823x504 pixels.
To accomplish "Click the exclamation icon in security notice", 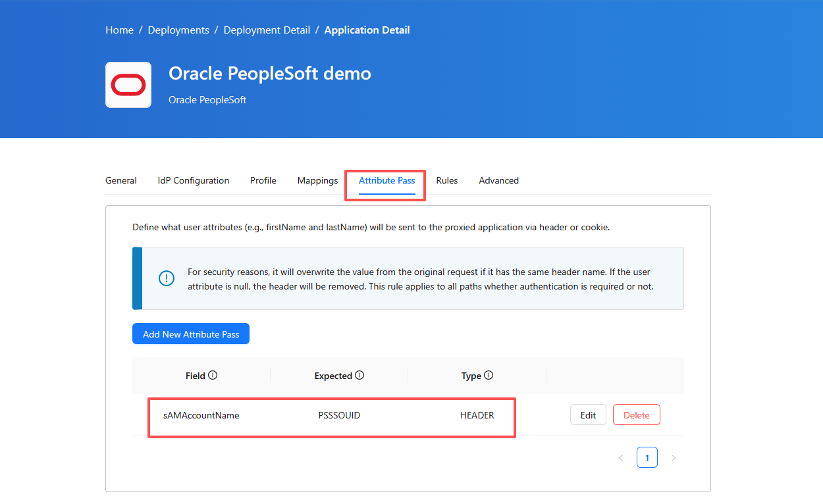I will point(167,278).
